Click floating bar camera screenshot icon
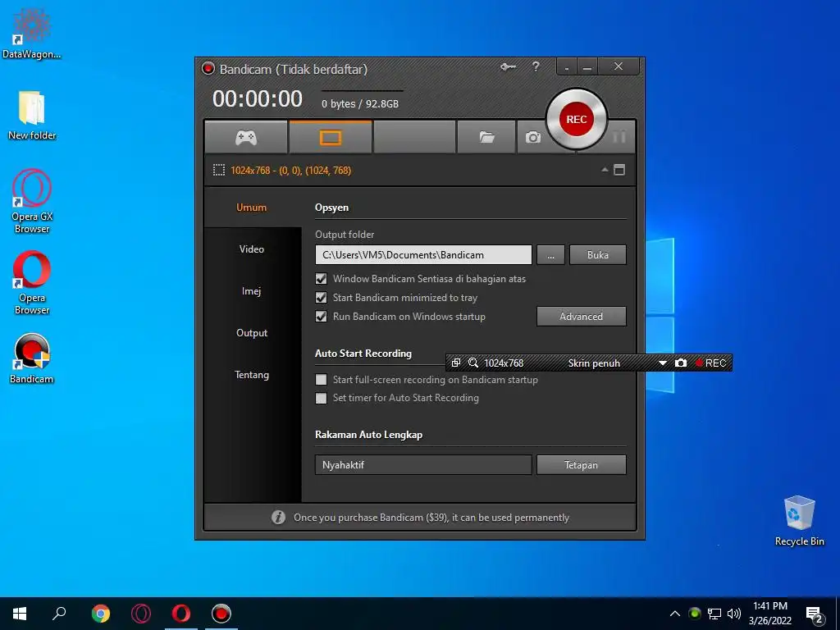The image size is (840, 630). (x=680, y=363)
